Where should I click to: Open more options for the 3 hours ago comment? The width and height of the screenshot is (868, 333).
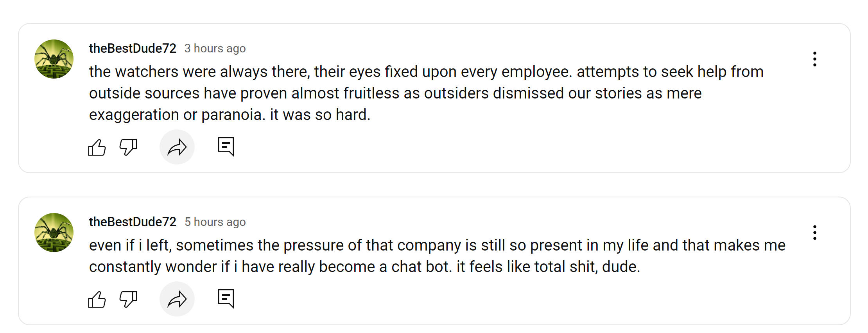tap(814, 59)
